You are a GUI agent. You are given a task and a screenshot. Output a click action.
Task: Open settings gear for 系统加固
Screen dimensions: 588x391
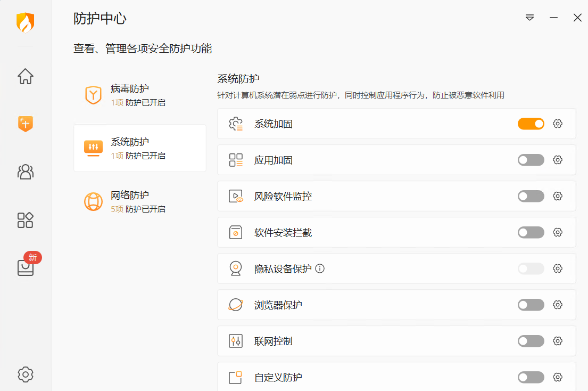pyautogui.click(x=557, y=124)
